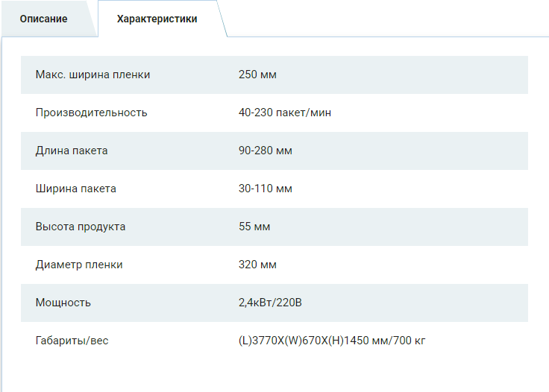Select the 250 мм film width value

tap(258, 75)
